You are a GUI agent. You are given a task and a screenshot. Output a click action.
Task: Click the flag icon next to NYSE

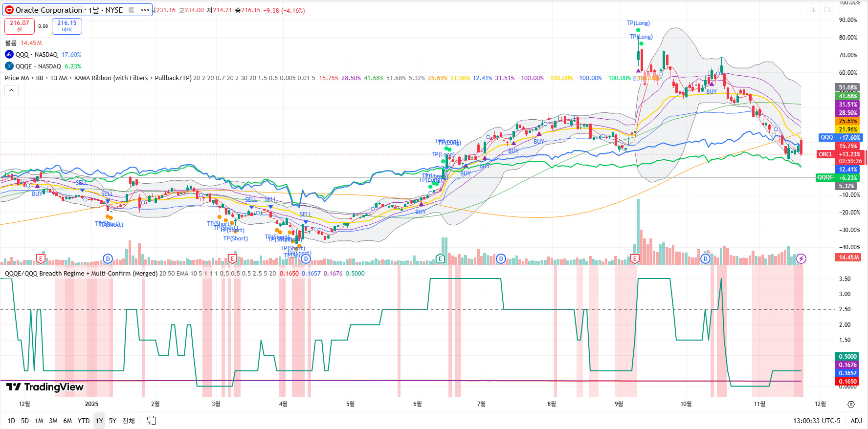coord(132,10)
